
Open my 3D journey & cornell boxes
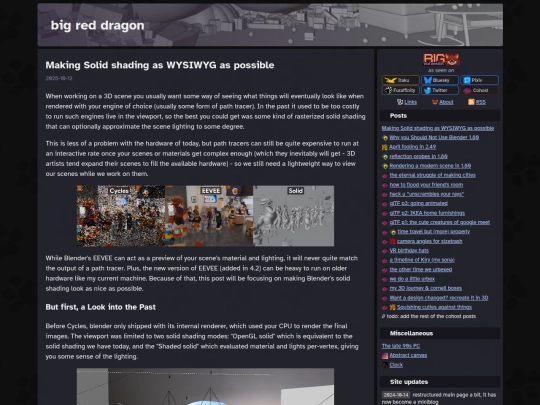click(x=426, y=288)
